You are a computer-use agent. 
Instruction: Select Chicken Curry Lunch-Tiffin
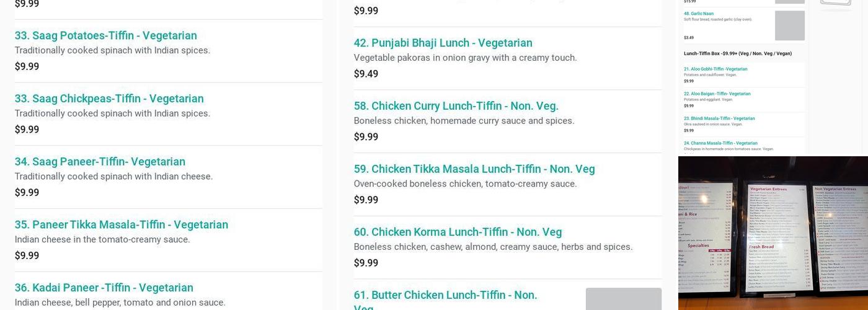456,106
